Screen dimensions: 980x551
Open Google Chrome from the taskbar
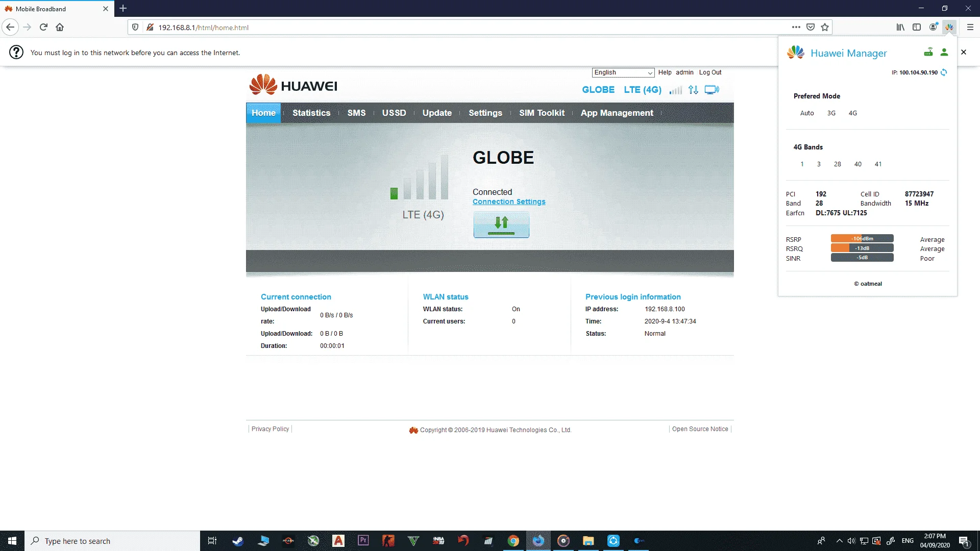pyautogui.click(x=513, y=541)
